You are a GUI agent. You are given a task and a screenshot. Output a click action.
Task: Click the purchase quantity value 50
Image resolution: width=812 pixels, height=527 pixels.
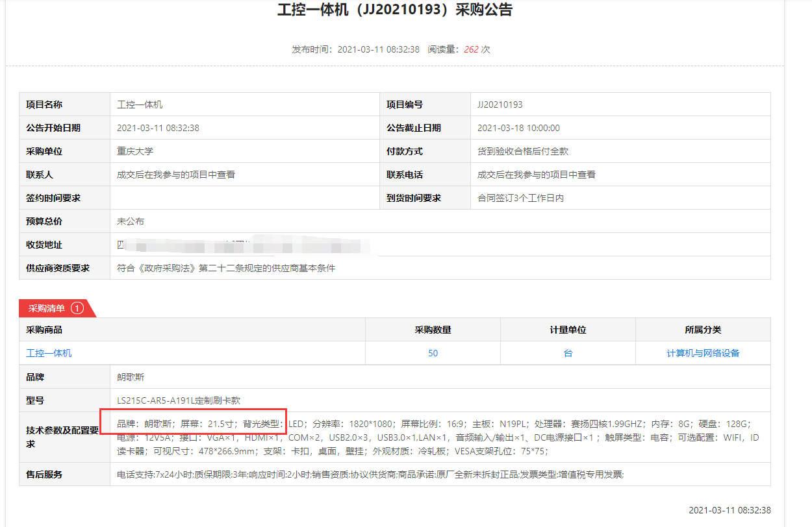pyautogui.click(x=433, y=353)
